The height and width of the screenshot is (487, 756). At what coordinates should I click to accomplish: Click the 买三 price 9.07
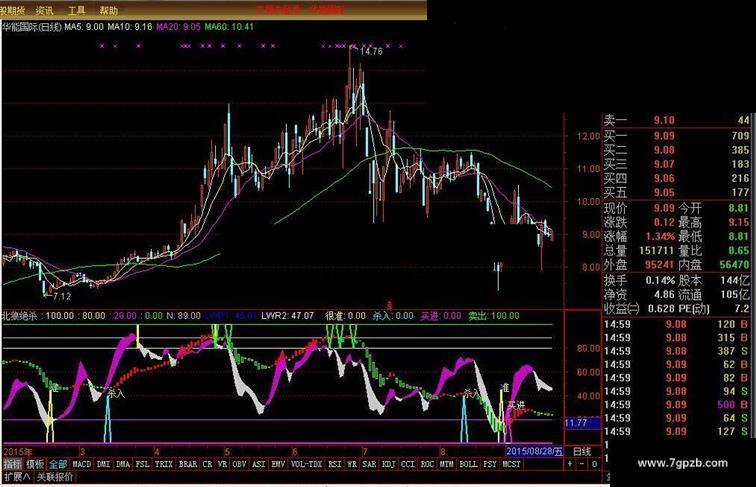[x=664, y=164]
